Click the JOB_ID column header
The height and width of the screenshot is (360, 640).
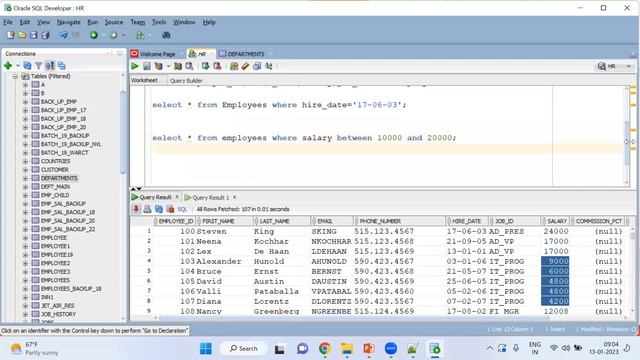(514, 221)
